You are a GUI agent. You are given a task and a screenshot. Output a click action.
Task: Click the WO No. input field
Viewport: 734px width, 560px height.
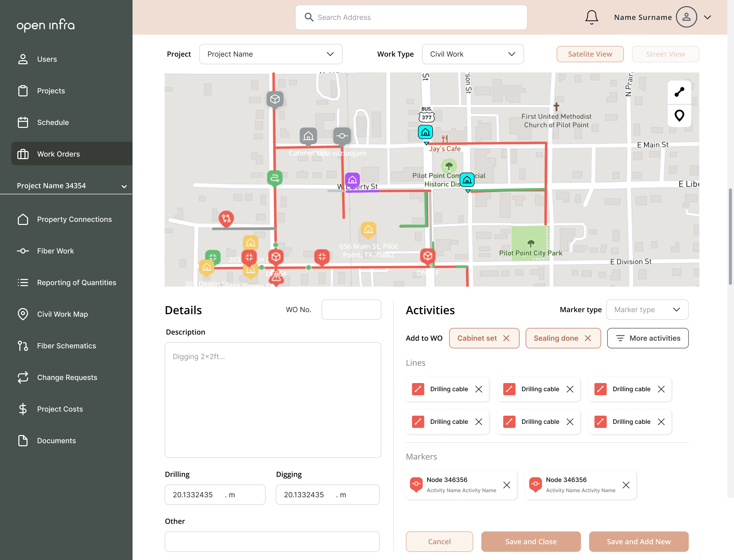tap(351, 309)
